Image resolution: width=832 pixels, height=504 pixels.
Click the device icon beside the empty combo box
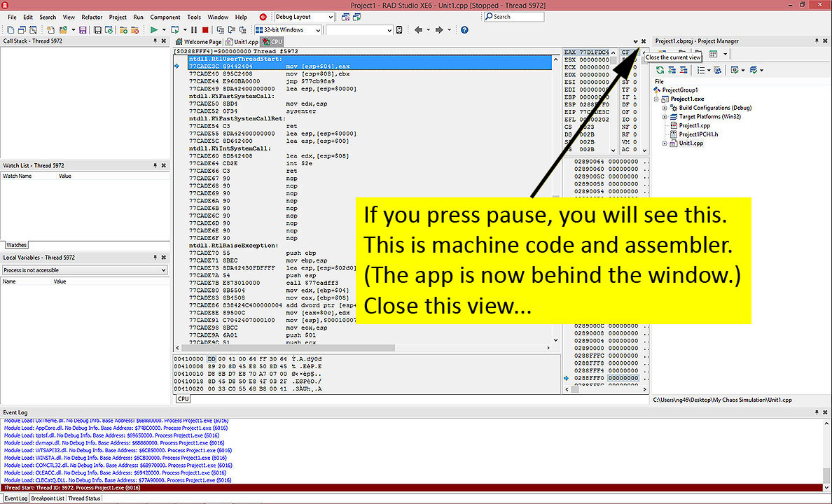399,30
